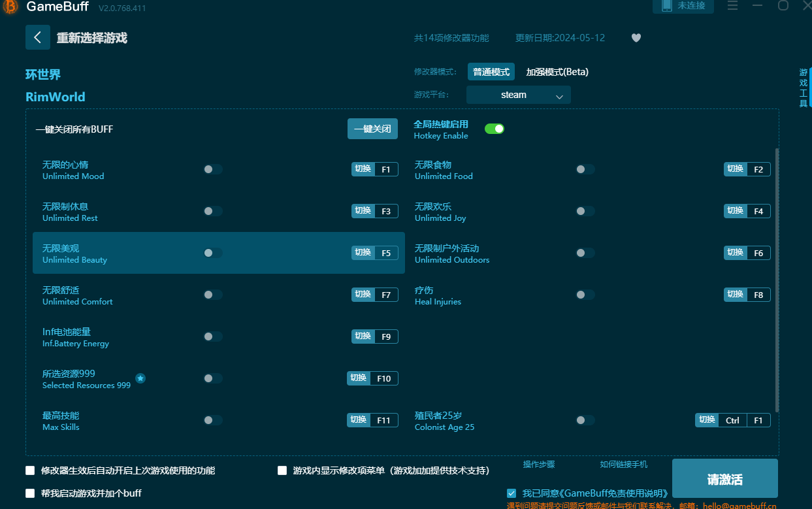Viewport: 812px width, 509px height.
Task: Enable Max Skills switch
Action: coord(213,420)
